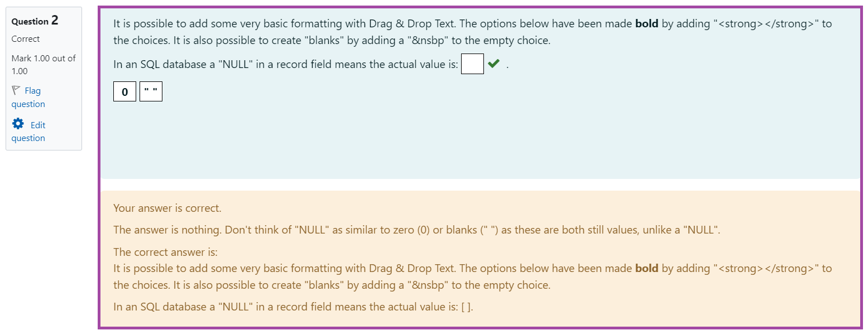Expand the Question 2 information panel
The width and height of the screenshot is (868, 335).
click(44, 78)
